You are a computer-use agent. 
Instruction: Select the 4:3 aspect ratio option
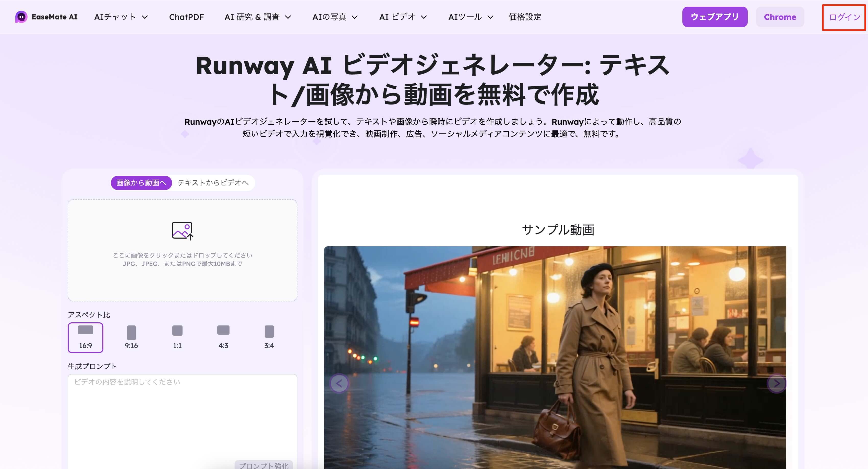coord(223,337)
